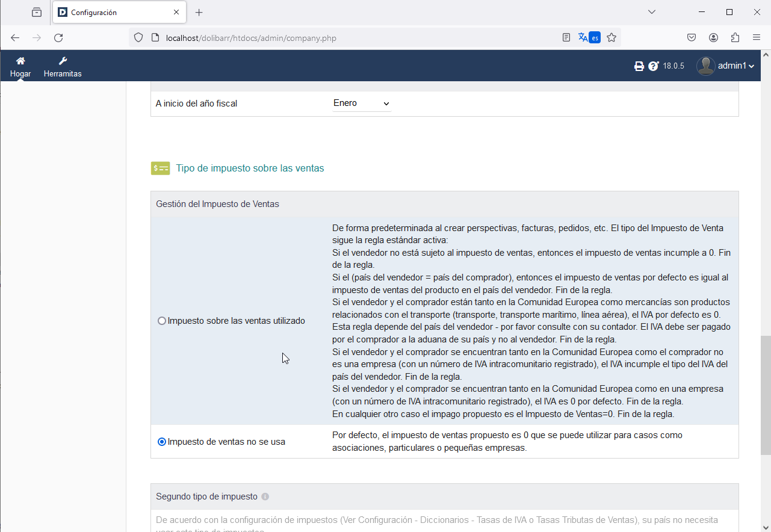Reload the page with the refresh icon
This screenshot has height=532, width=771.
pos(58,37)
